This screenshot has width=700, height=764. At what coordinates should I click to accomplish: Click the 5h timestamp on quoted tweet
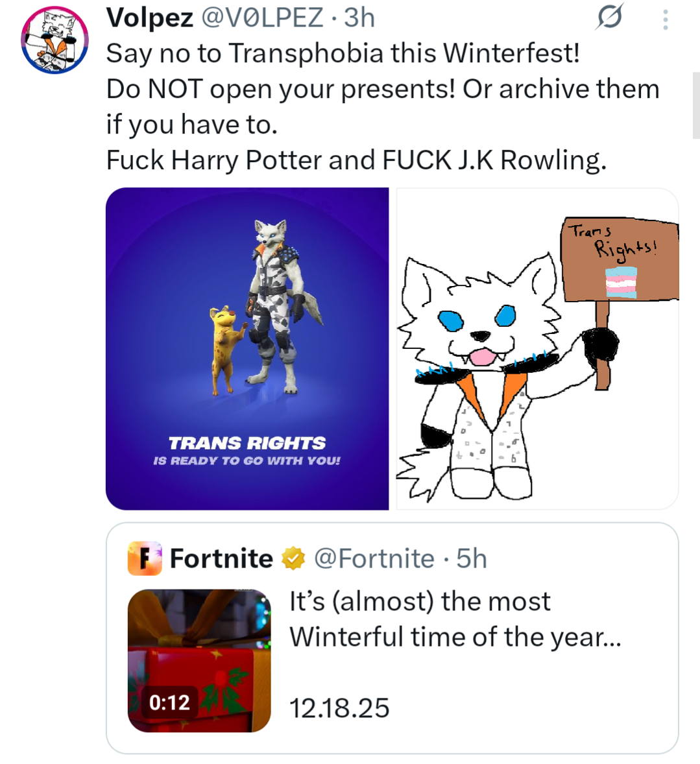click(x=472, y=558)
